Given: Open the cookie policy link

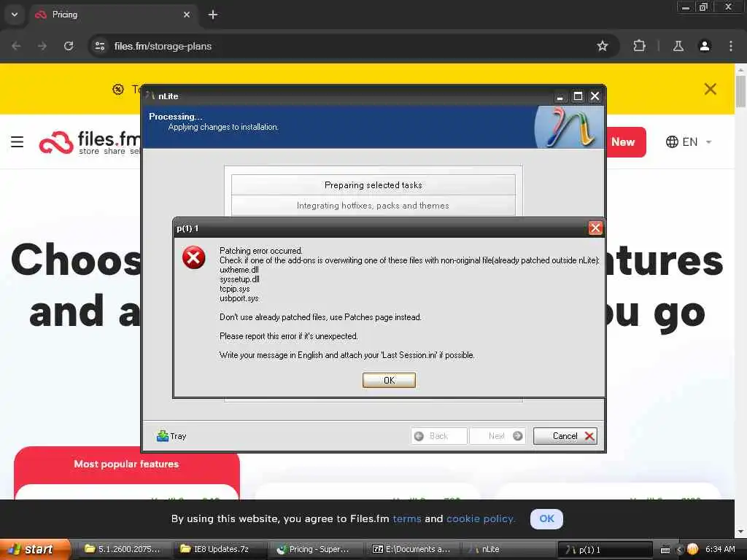Looking at the screenshot, I should click(x=481, y=518).
